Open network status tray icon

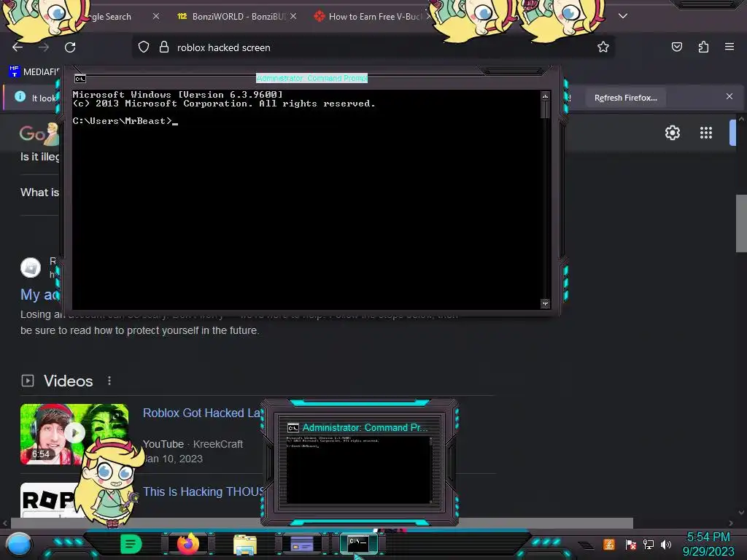[x=649, y=544]
